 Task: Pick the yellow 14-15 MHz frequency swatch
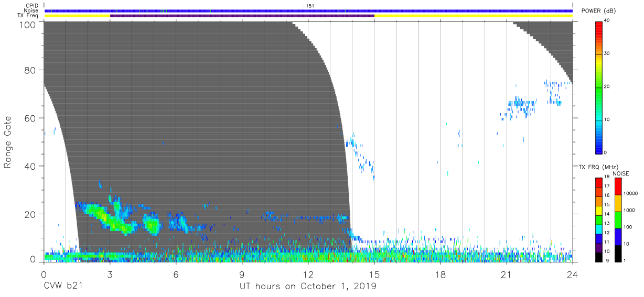pyautogui.click(x=599, y=211)
